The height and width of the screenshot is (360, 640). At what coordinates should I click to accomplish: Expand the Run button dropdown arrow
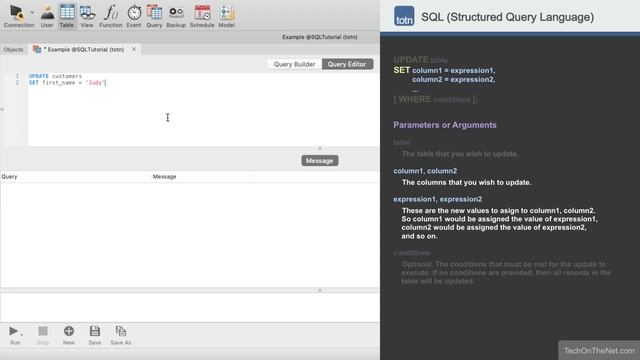(21, 334)
